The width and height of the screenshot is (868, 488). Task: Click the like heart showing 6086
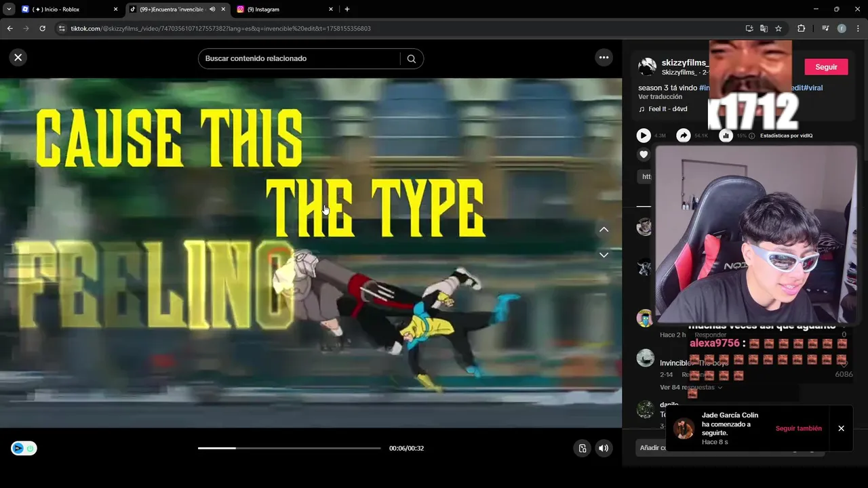pos(844,364)
